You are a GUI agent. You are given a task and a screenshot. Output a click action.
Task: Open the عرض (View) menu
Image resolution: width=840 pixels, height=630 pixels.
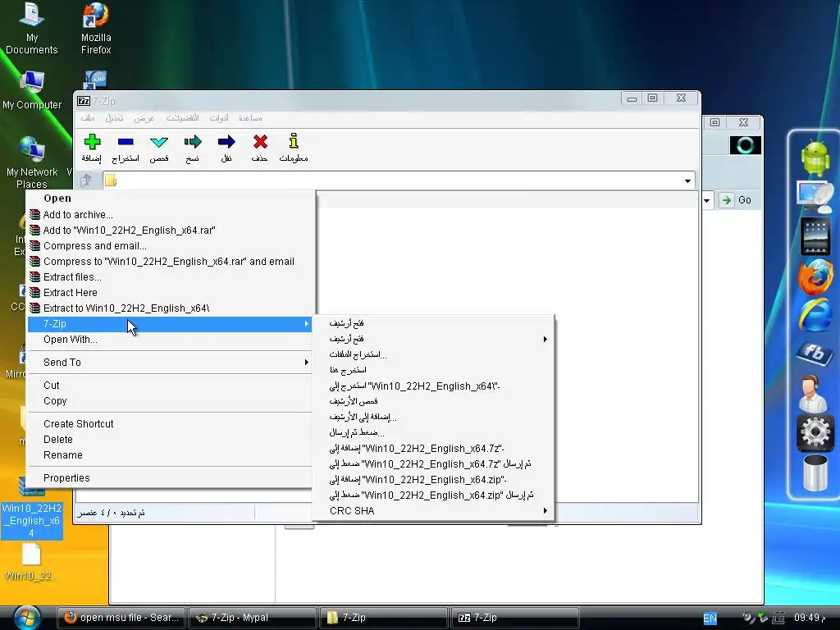144,118
